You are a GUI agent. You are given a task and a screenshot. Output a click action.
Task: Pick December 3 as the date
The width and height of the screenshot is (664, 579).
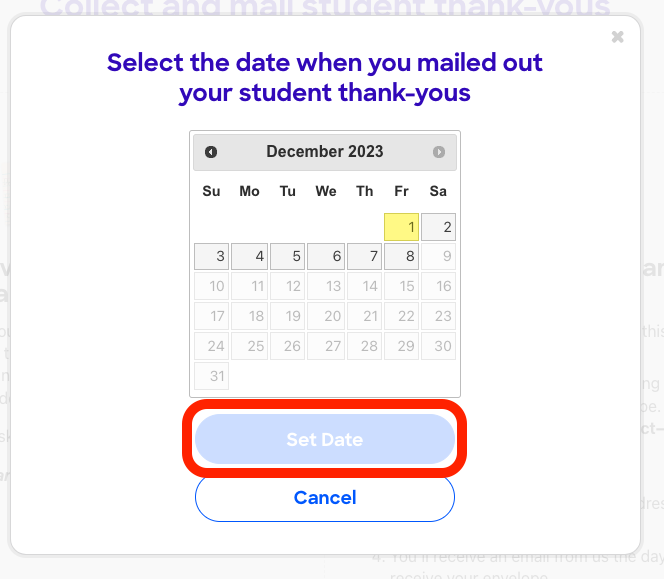tap(212, 257)
